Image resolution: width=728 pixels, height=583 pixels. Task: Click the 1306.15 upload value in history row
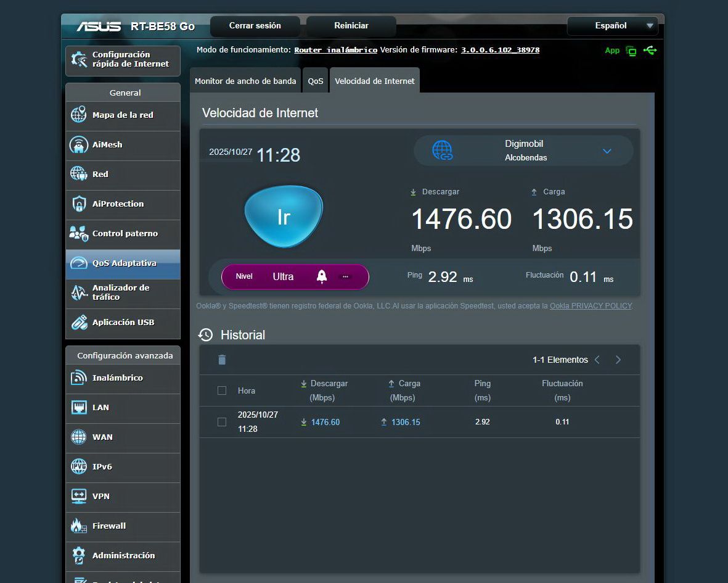406,422
